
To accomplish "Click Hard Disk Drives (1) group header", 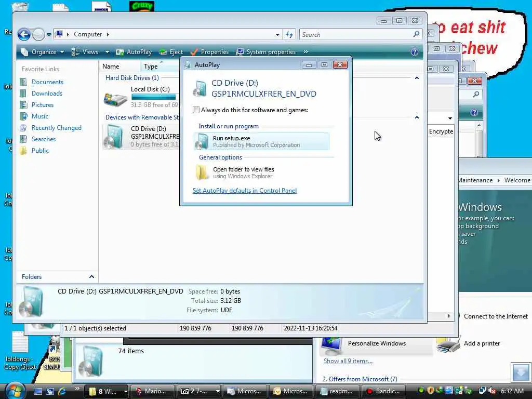I will (x=132, y=78).
